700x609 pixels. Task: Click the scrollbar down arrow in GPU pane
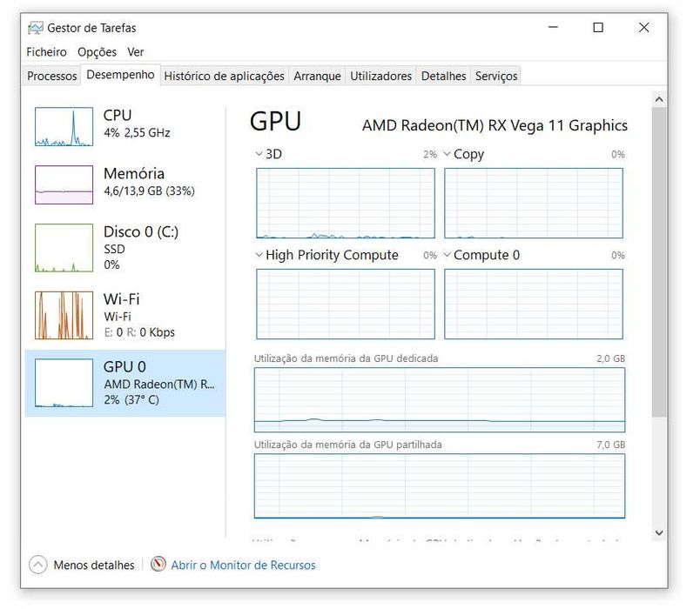click(659, 532)
